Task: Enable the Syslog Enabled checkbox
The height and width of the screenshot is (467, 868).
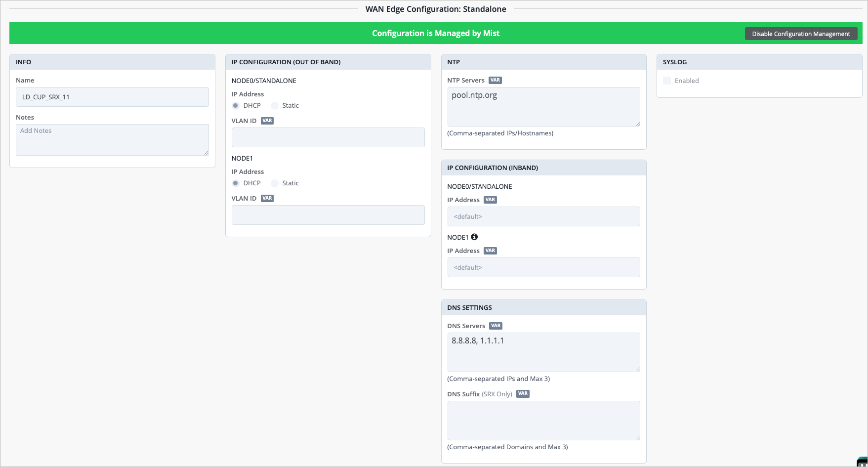Action: [x=667, y=80]
